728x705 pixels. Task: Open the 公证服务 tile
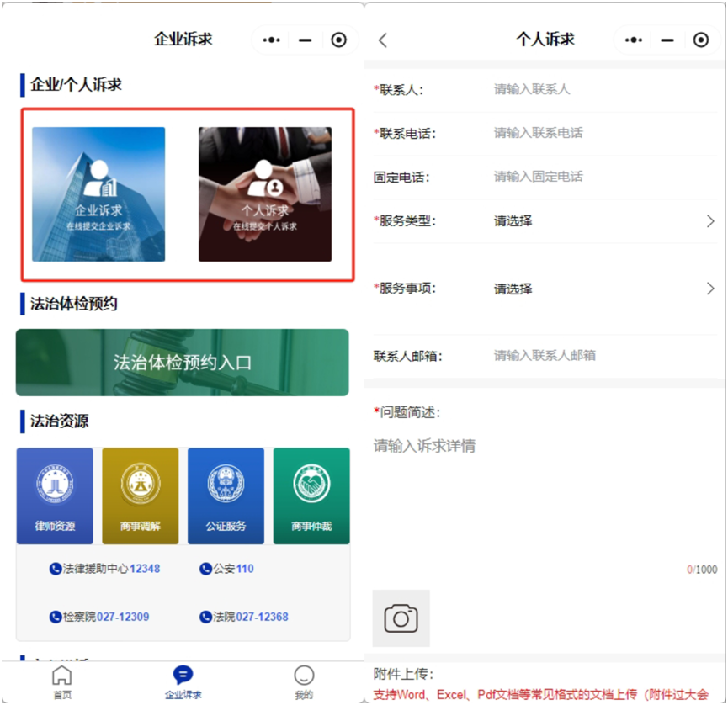pyautogui.click(x=226, y=496)
